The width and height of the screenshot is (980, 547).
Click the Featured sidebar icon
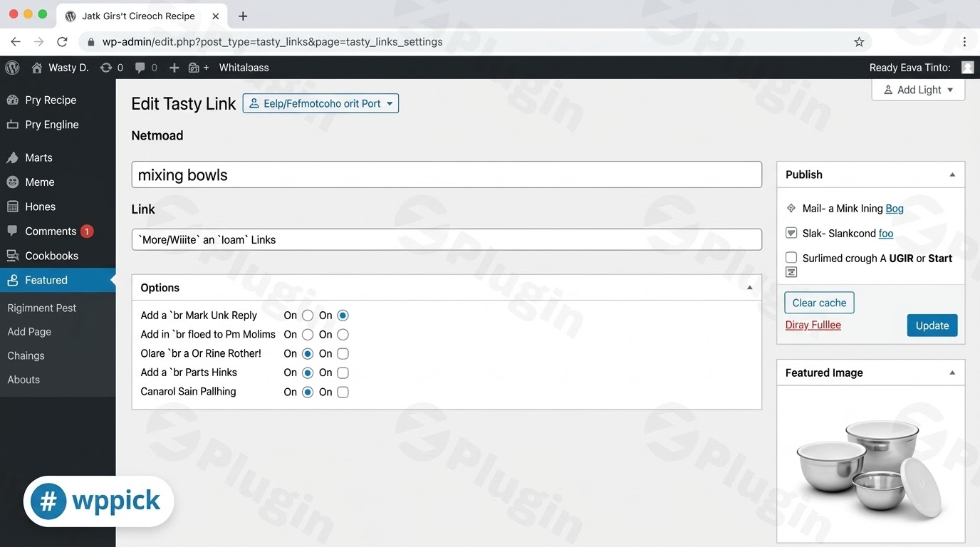click(x=12, y=280)
